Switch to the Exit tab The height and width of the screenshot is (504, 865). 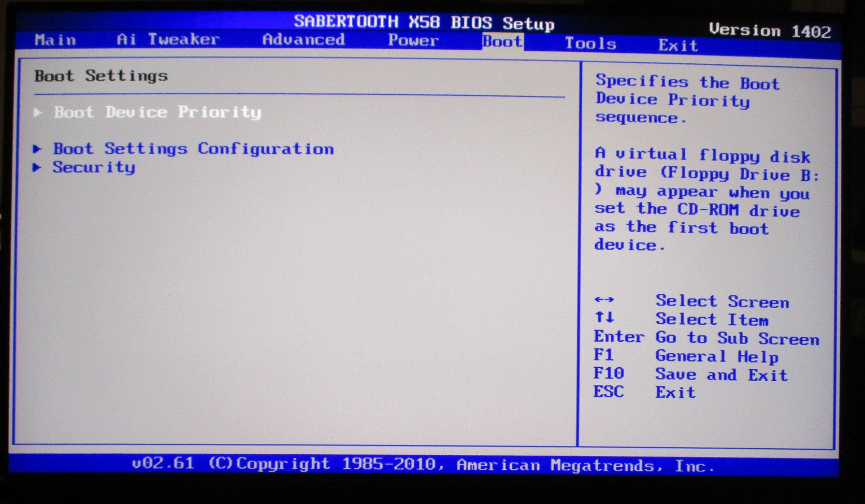[x=678, y=46]
